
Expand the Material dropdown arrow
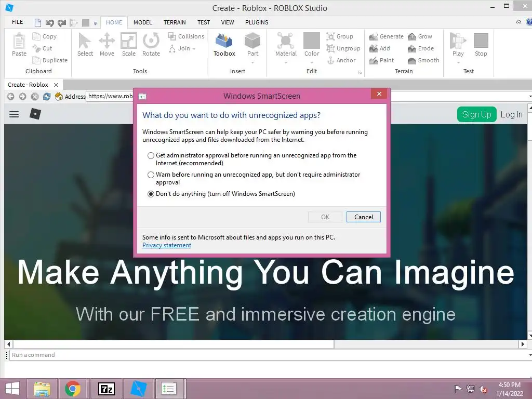click(286, 62)
